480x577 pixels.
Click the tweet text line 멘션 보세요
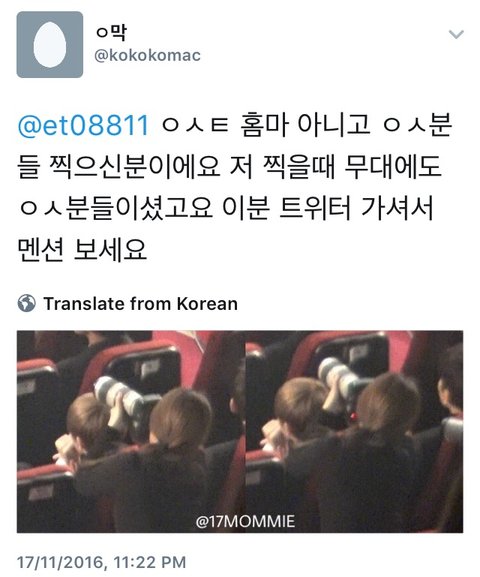pyautogui.click(x=82, y=250)
